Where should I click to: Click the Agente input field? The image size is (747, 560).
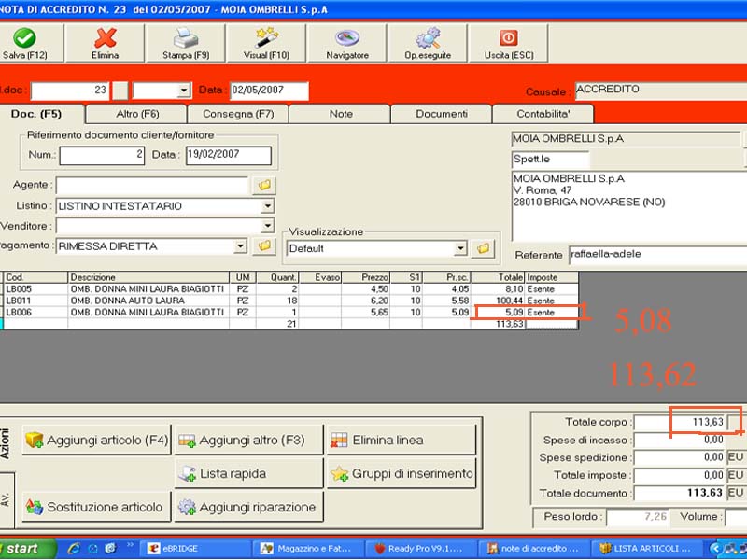coord(152,186)
